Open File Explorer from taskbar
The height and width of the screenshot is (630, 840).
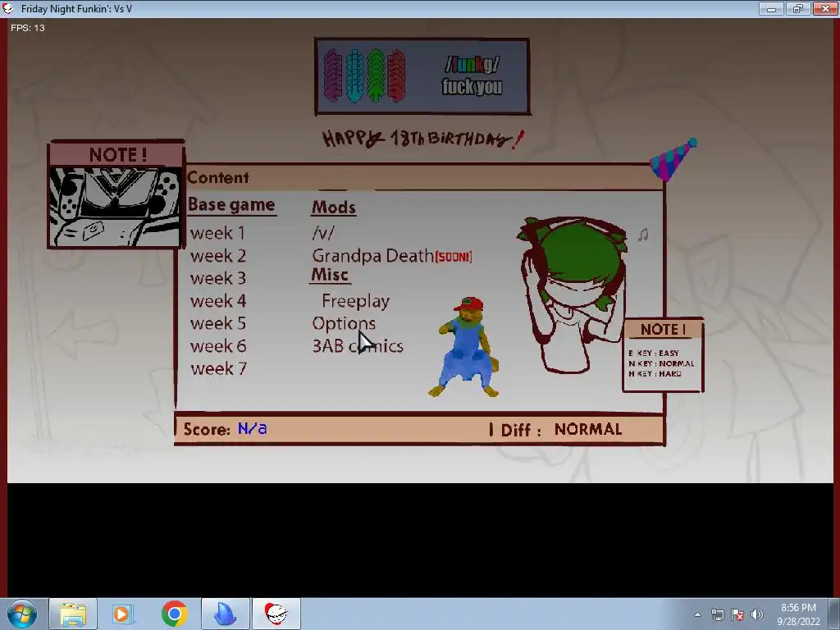73,614
